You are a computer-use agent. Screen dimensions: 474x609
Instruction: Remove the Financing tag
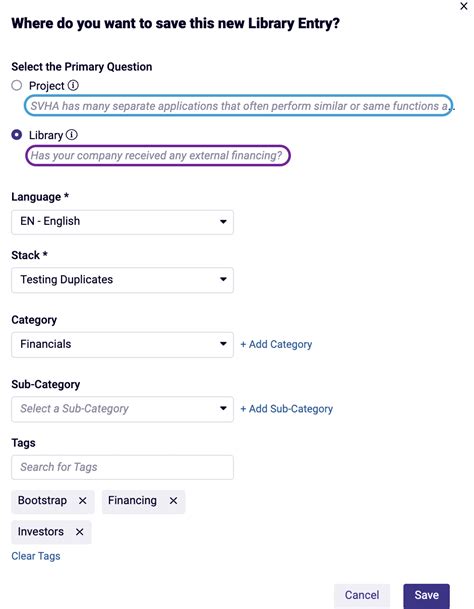(x=173, y=501)
